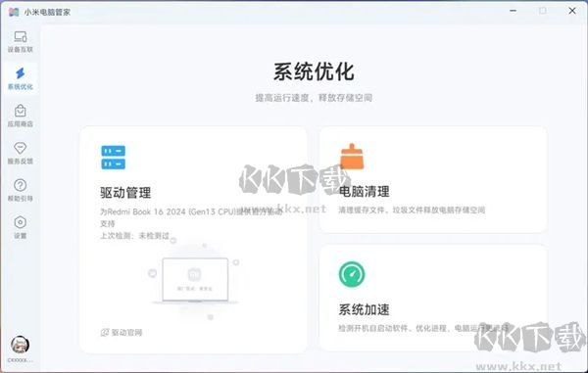Click the blue driver management icon
The width and height of the screenshot is (588, 373).
(x=114, y=158)
